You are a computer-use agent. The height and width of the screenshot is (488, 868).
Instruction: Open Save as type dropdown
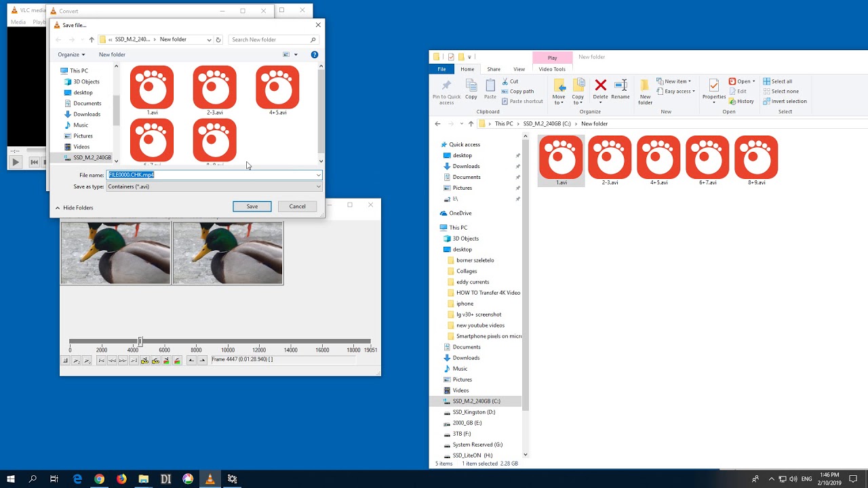click(214, 186)
